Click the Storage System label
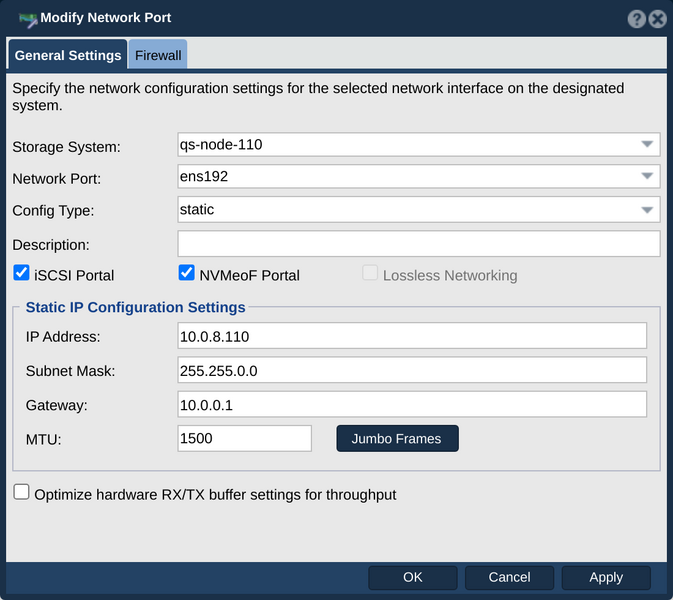This screenshot has height=600, width=673. tap(67, 147)
